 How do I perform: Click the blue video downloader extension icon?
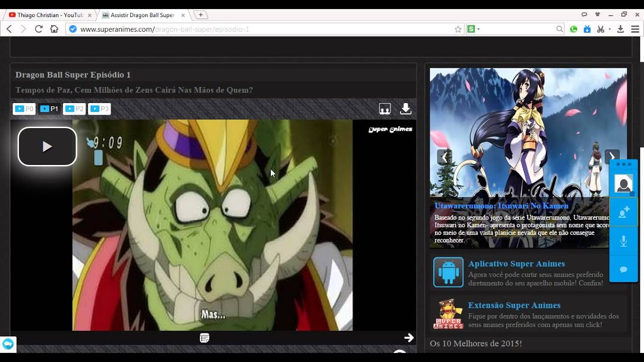click(x=587, y=29)
